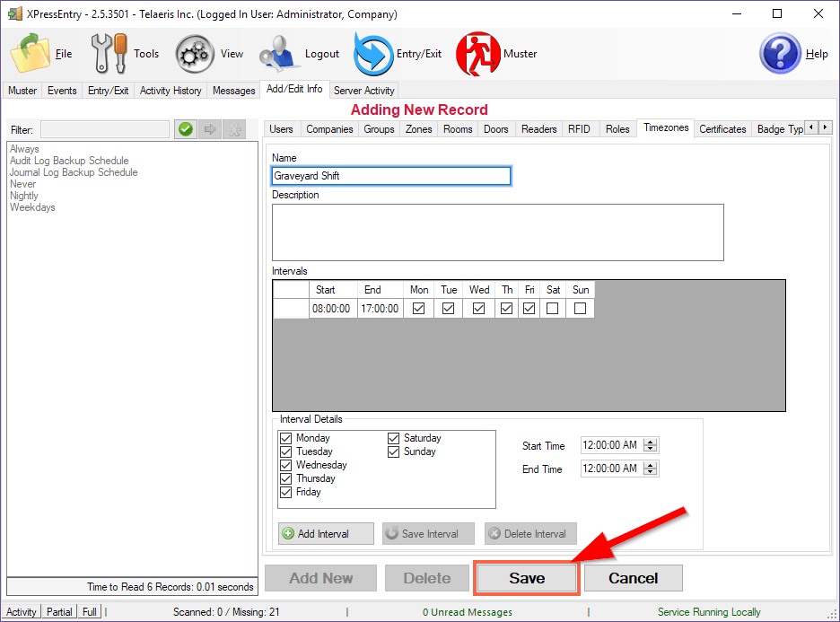The height and width of the screenshot is (622, 840).
Task: Increase Start Time using spinner arrows
Action: (x=652, y=442)
